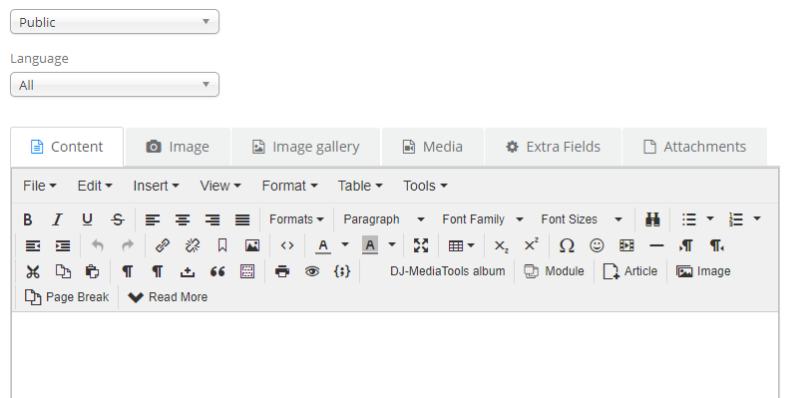
Task: Click the Read More button
Action: tap(168, 297)
